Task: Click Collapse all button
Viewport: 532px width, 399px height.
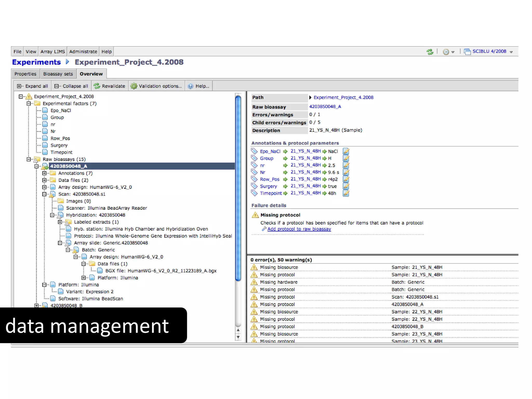Action: (71, 86)
